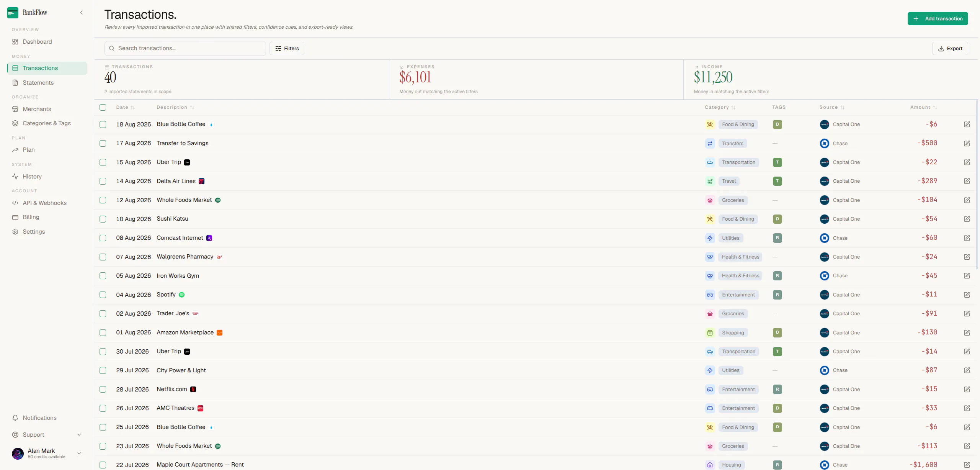
Task: Edit the Spotify transaction
Action: [x=967, y=295]
